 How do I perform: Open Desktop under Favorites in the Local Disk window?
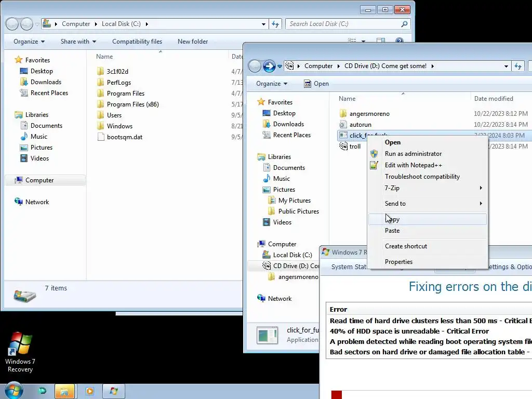pyautogui.click(x=42, y=71)
